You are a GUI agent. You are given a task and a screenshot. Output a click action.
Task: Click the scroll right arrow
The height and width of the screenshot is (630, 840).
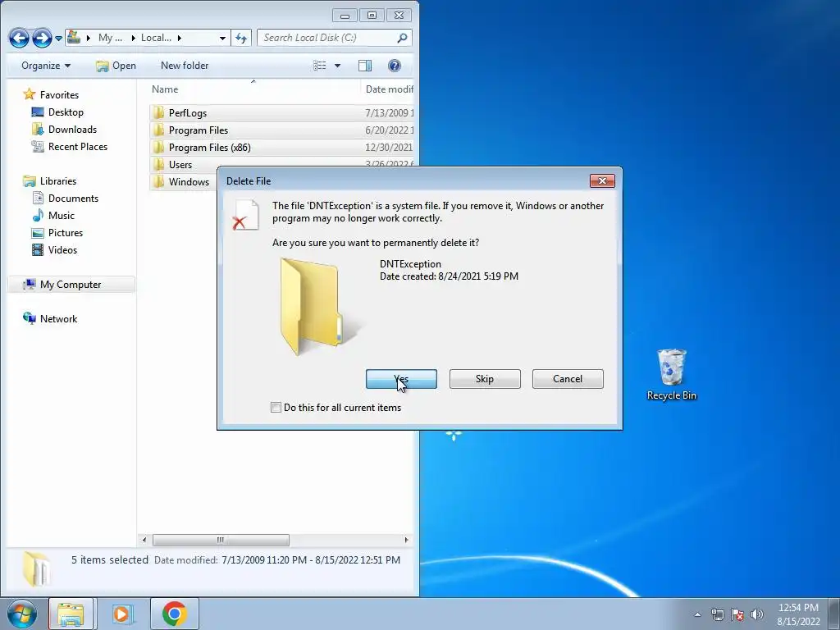pos(406,540)
